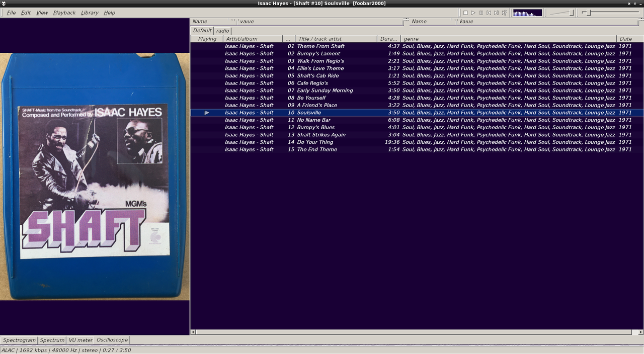Viewport: 644px width, 354px height.
Task: Select the track The End Theme
Action: [417, 149]
